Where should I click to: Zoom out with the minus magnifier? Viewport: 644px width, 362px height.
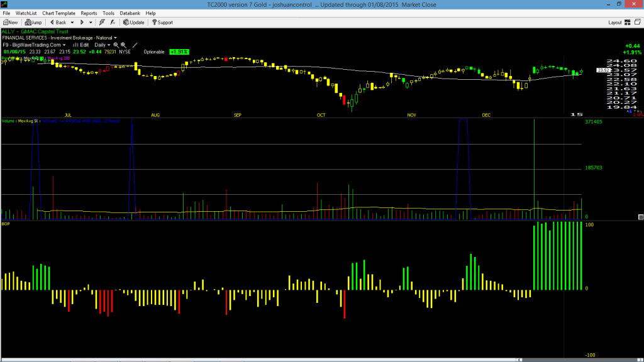tap(124, 45)
